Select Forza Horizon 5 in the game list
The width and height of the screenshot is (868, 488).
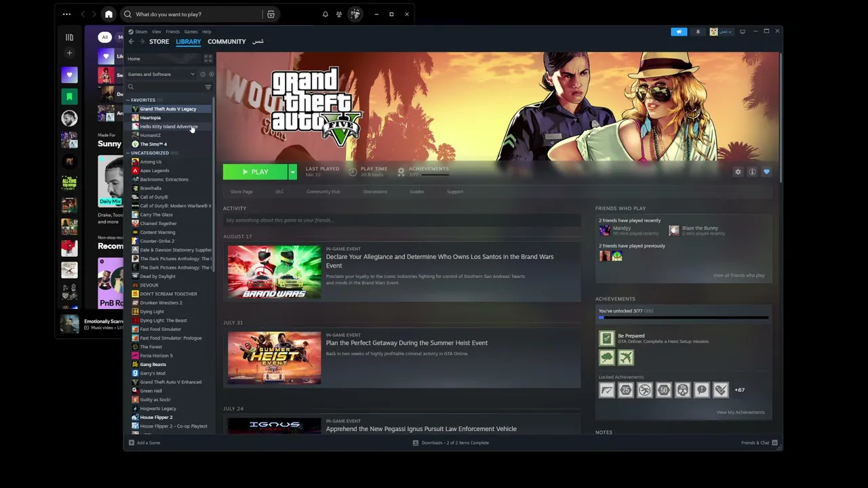pos(156,356)
